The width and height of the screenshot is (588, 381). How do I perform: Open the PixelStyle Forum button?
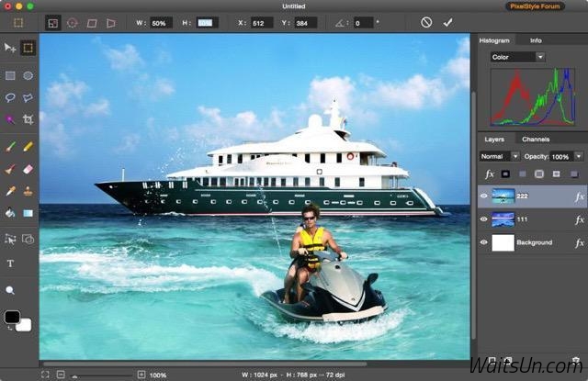pyautogui.click(x=548, y=6)
